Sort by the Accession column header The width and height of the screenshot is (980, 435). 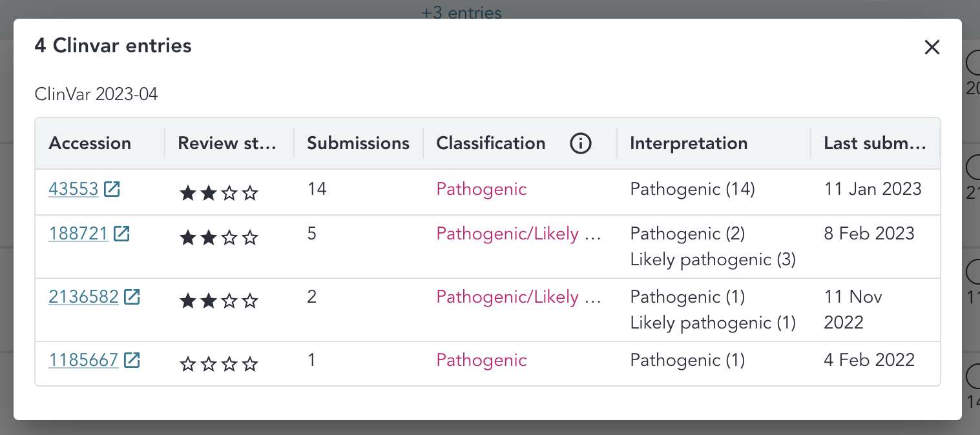coord(90,143)
